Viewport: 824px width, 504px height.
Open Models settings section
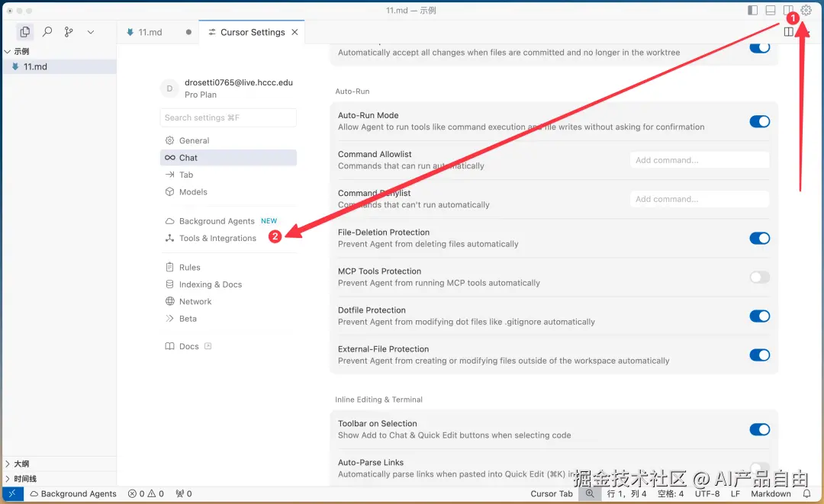(228, 191)
